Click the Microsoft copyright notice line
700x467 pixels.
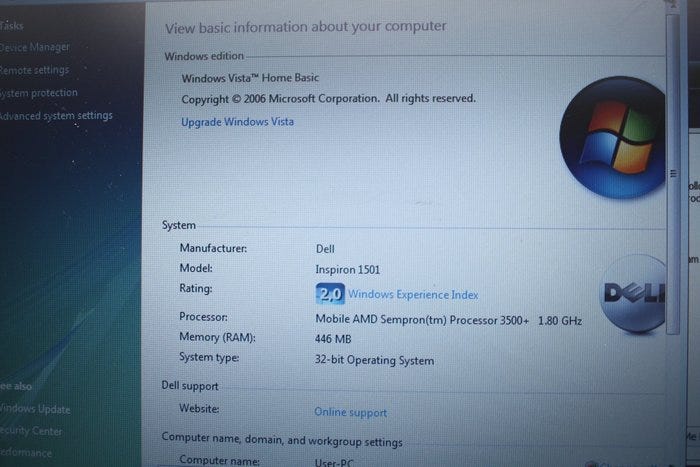coord(329,99)
